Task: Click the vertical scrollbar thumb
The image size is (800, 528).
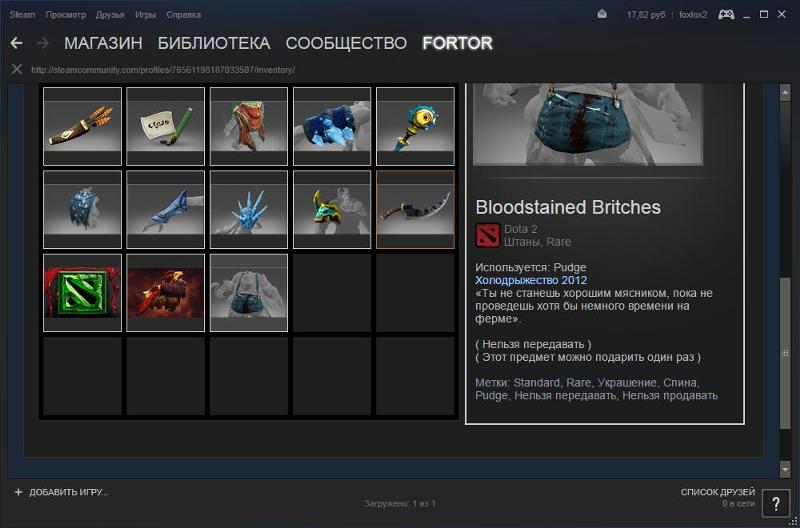Action: (x=785, y=353)
